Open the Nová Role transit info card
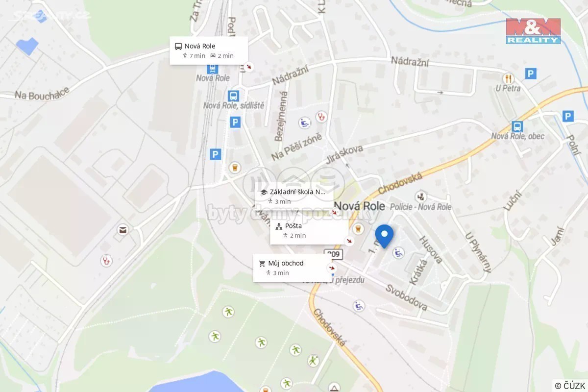This screenshot has width=588, height=392. pos(209,50)
